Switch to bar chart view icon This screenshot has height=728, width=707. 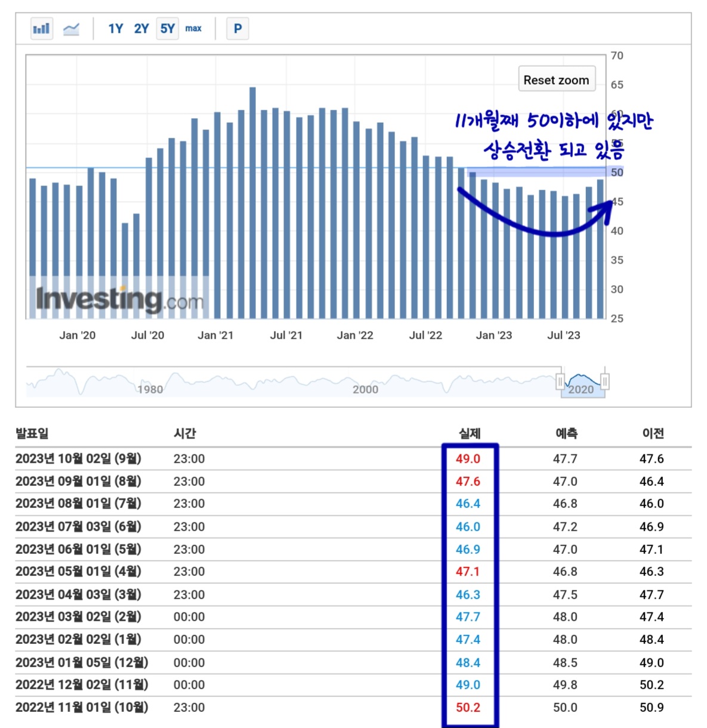pos(42,29)
